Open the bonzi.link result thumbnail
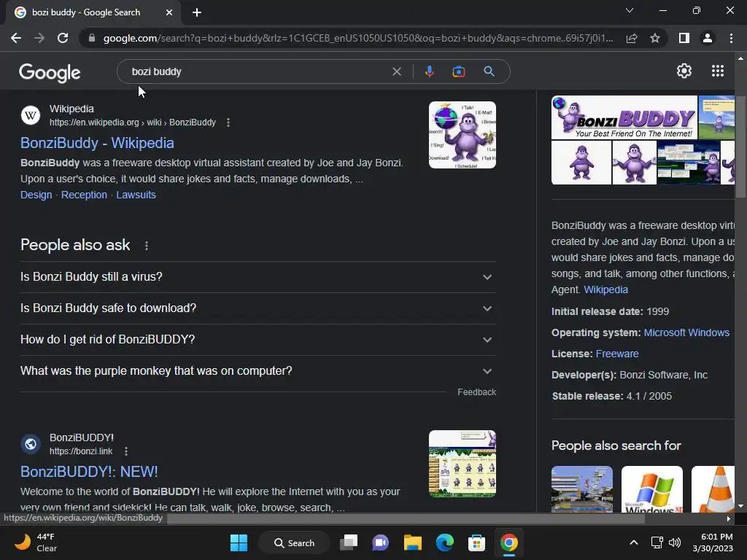This screenshot has height=560, width=747. coord(462,464)
